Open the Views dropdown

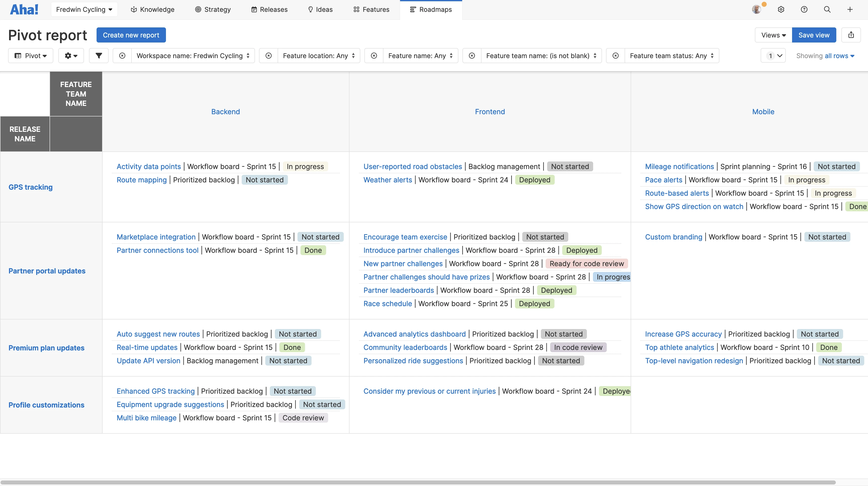[773, 35]
